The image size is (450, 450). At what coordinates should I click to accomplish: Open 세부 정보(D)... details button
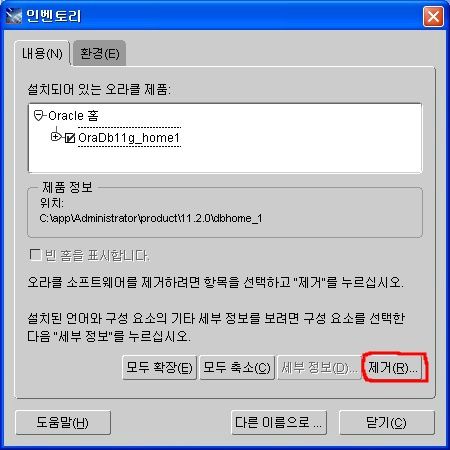tap(319, 368)
